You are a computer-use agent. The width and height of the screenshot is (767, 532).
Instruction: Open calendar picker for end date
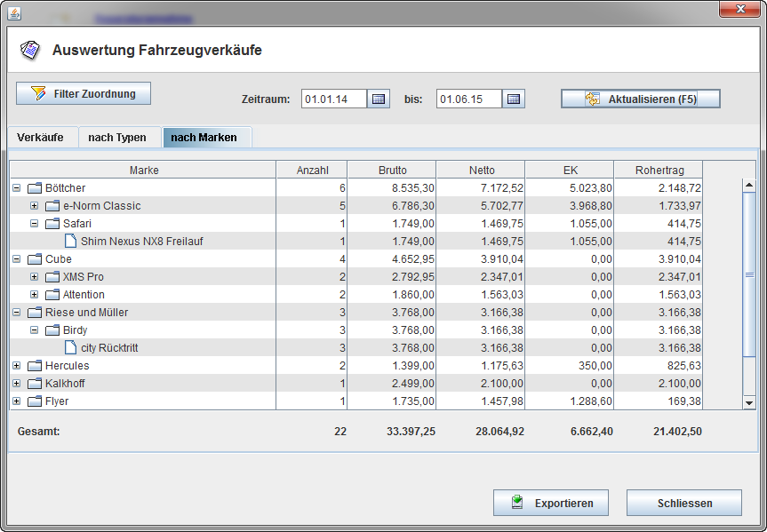click(x=514, y=99)
